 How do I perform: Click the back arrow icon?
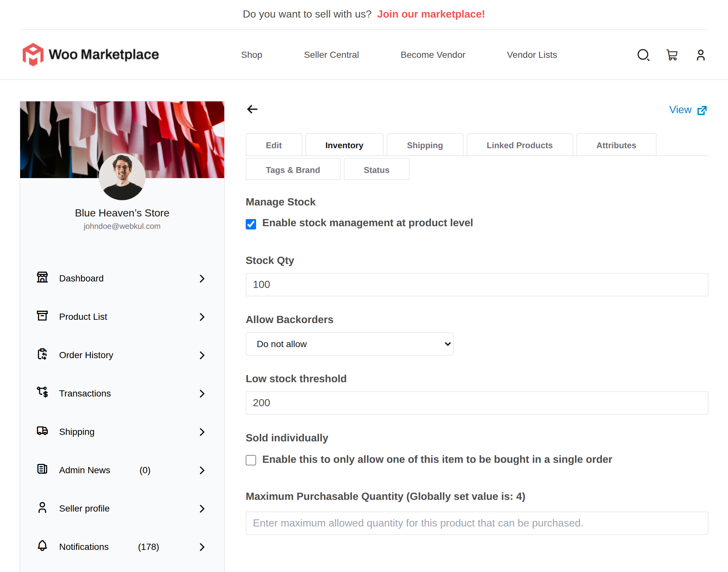click(x=252, y=109)
